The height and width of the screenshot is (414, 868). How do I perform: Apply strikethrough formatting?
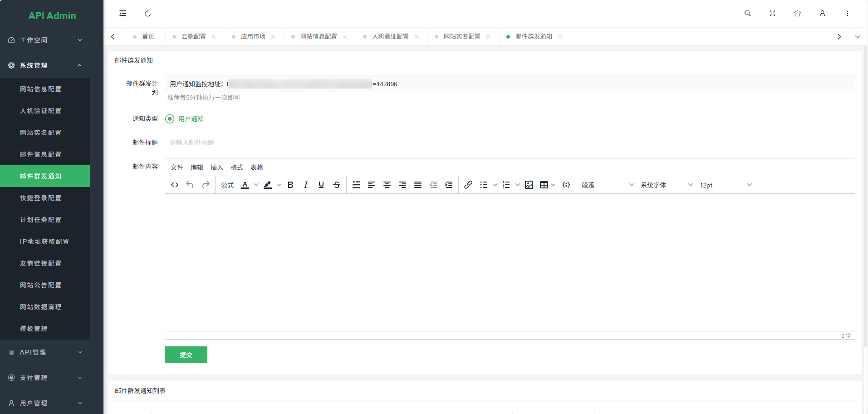[337, 185]
